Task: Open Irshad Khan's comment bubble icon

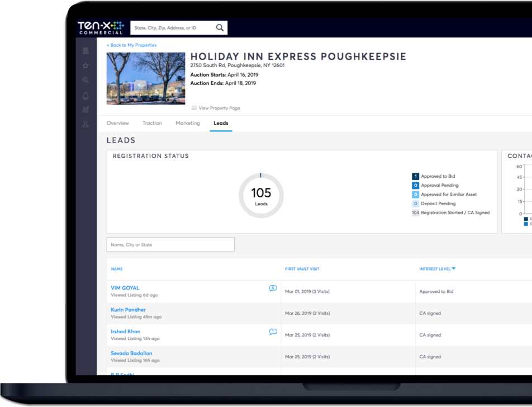Action: [x=273, y=332]
